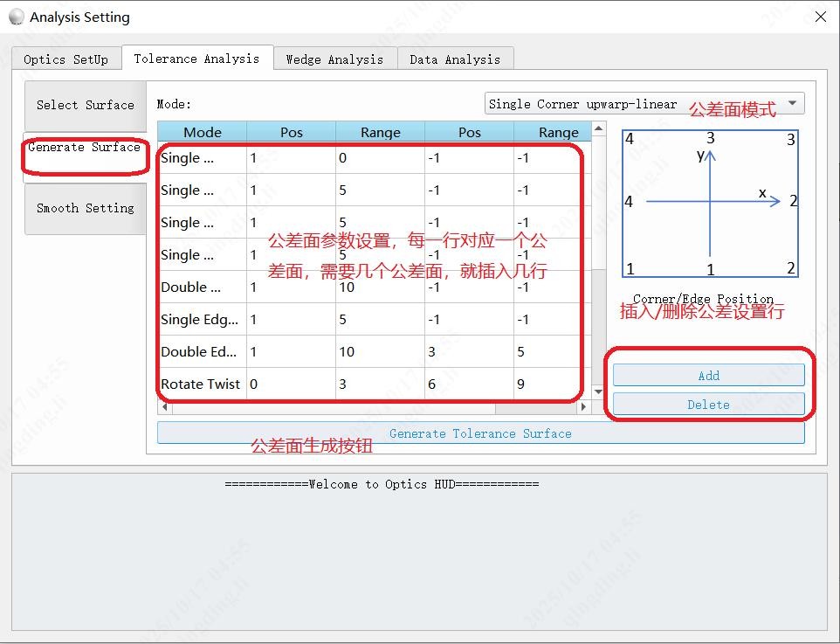Click horizontal scrollbar left arrow

coord(164,407)
